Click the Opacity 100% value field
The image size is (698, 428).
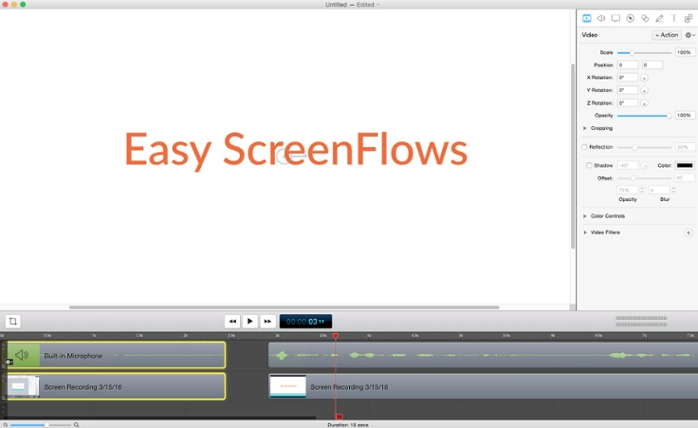point(684,115)
